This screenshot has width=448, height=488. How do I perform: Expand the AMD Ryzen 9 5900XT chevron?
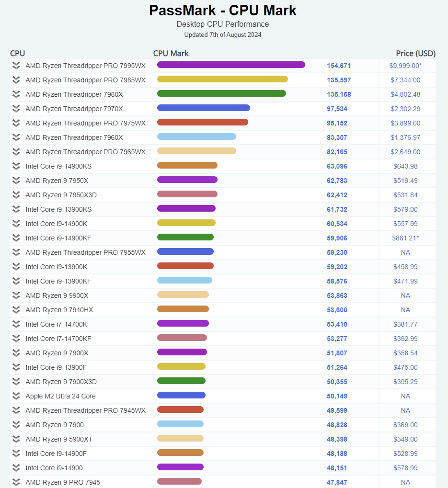point(16,439)
